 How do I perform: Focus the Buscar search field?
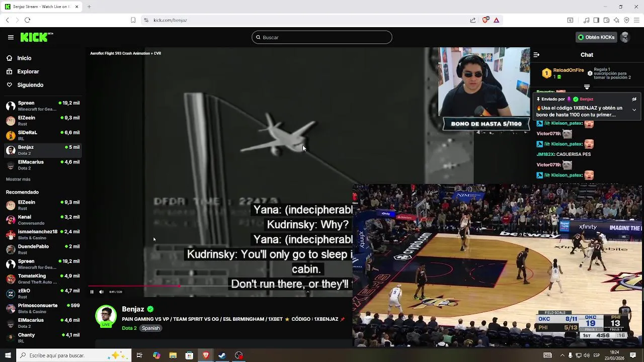click(322, 37)
